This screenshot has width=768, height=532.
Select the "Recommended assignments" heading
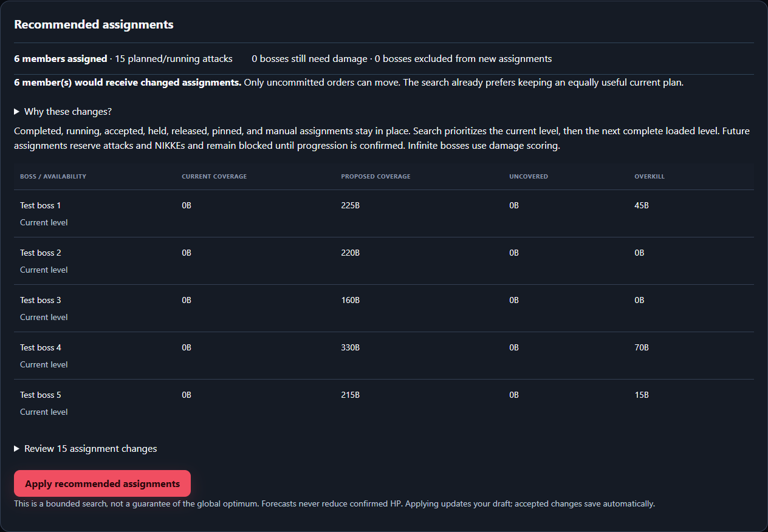coord(94,24)
